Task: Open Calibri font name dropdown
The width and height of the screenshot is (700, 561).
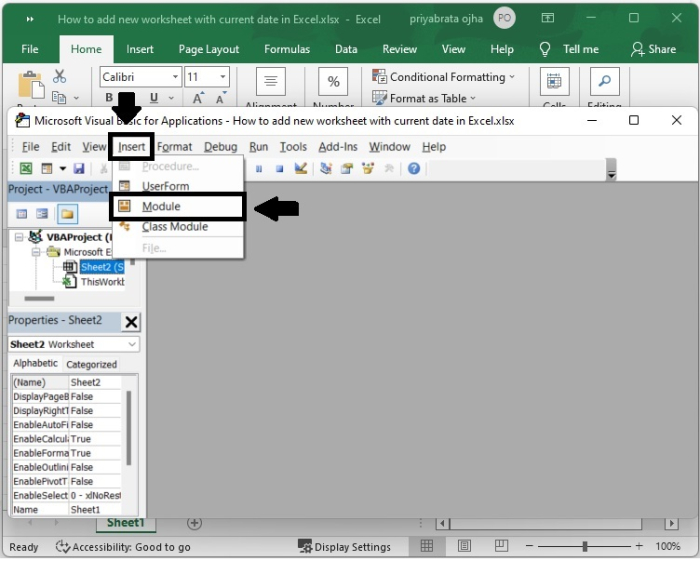Action: tap(175, 77)
